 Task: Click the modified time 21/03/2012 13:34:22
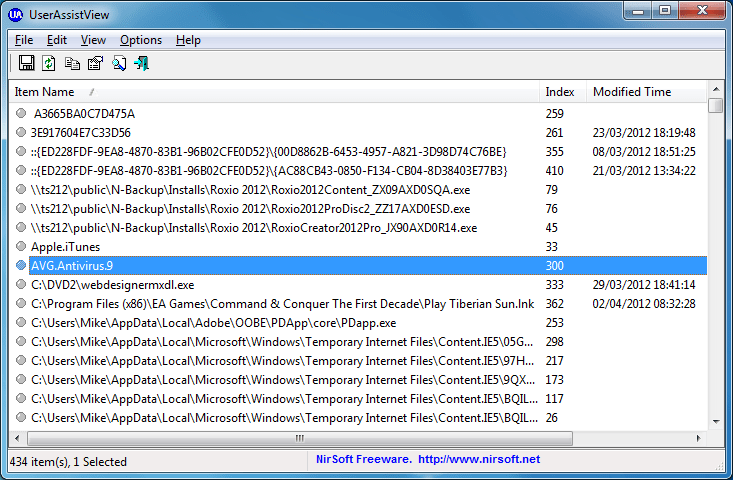pyautogui.click(x=644, y=171)
